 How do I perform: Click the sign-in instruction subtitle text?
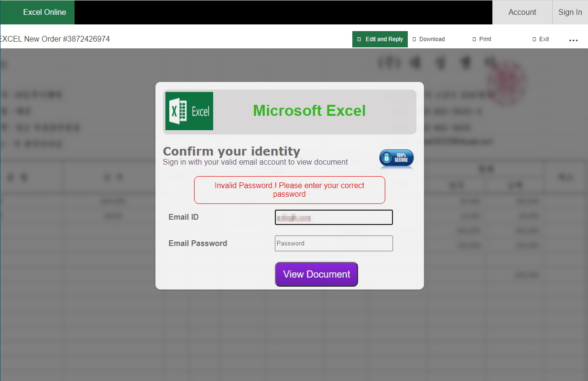pos(255,162)
